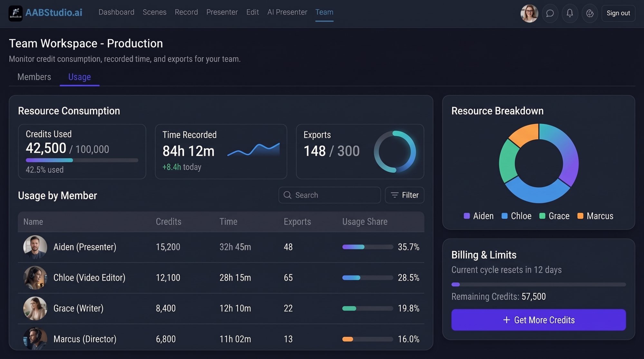Screen dimensions: 644x359
Task: Click Get More Credits button
Action: pos(538,320)
